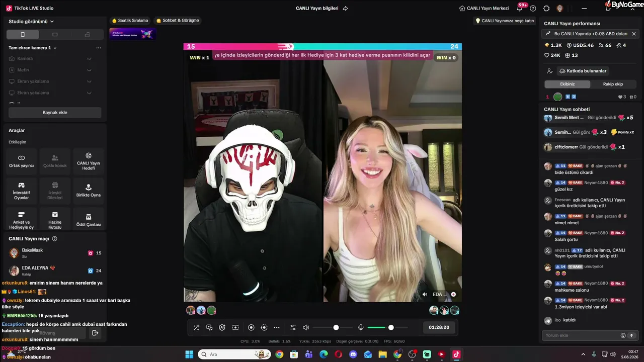This screenshot has width=644, height=362.
Task: Mute the microphone
Action: (361, 328)
